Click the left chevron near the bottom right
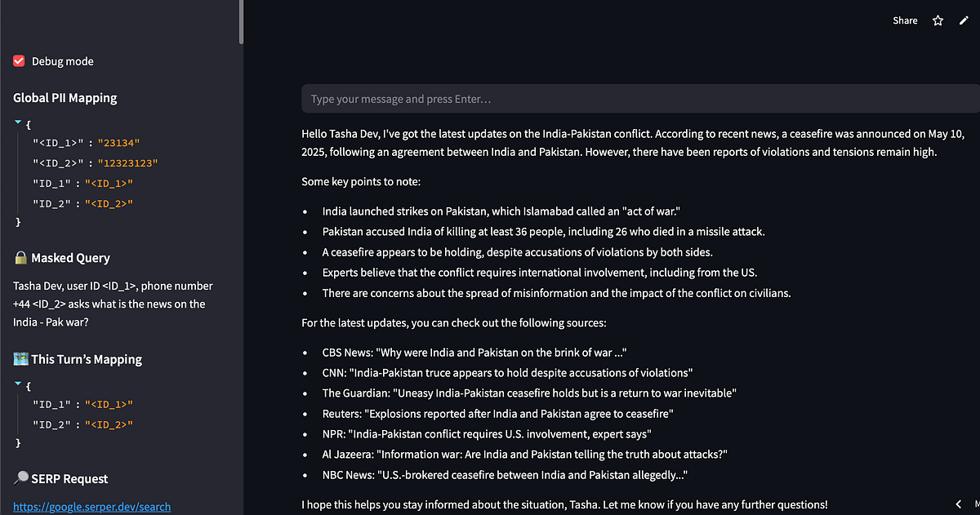Viewport: 980px width, 515px height. pos(958,504)
